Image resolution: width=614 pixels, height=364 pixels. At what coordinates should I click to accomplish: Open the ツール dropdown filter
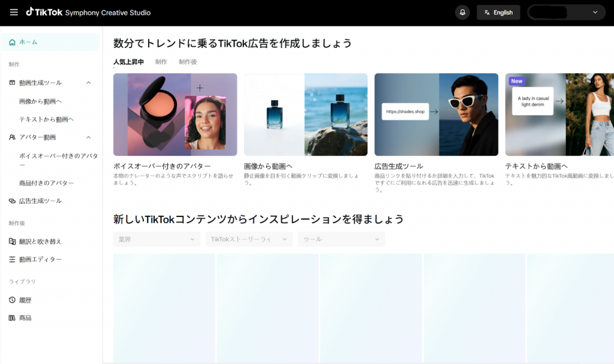point(341,239)
